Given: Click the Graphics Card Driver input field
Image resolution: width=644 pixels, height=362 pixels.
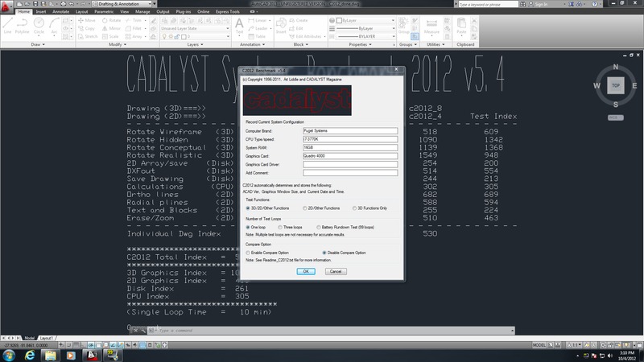Looking at the screenshot, I should pos(350,163).
